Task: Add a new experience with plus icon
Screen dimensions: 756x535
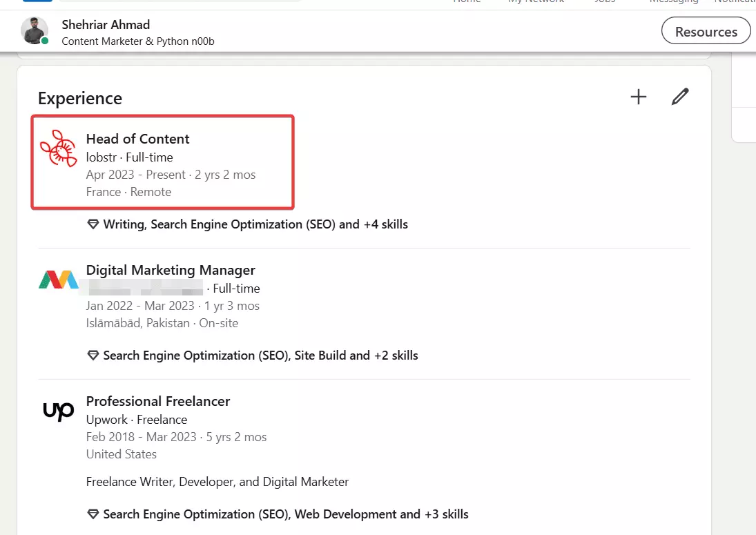Action: tap(639, 97)
